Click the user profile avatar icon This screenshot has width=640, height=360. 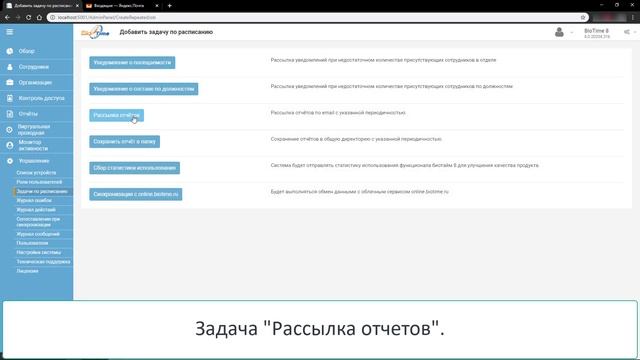pos(559,32)
